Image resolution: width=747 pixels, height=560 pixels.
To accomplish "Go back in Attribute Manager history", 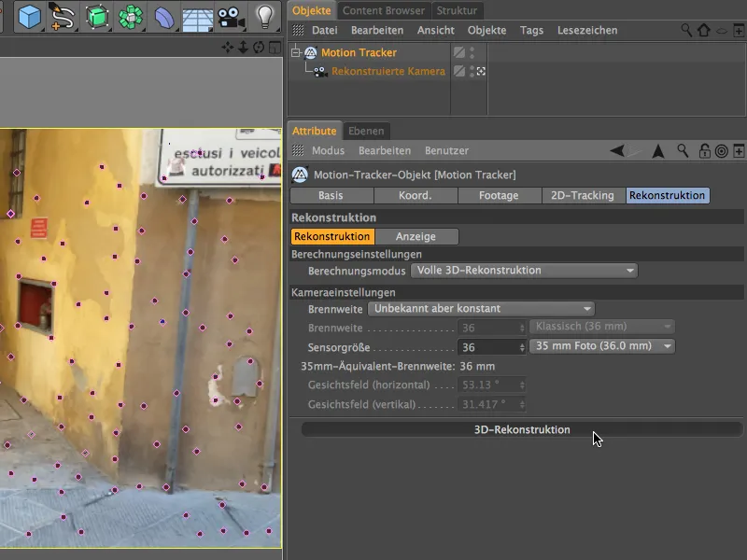I will pos(617,151).
